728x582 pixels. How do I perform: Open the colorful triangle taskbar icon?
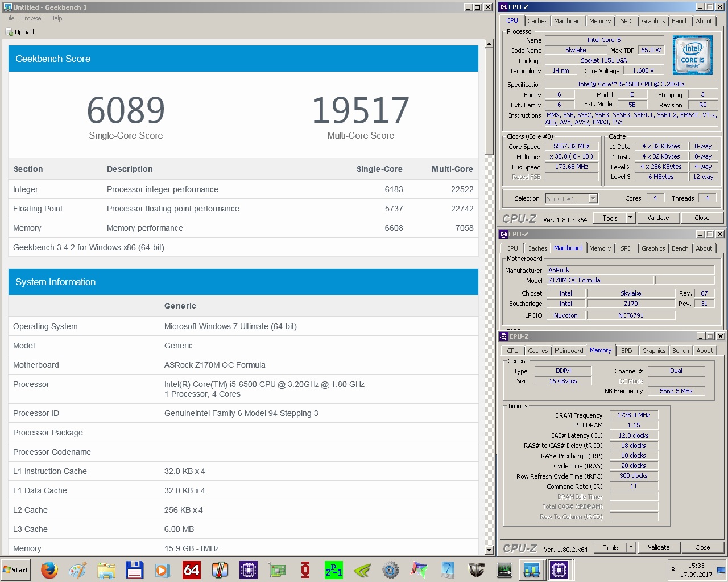(x=419, y=569)
